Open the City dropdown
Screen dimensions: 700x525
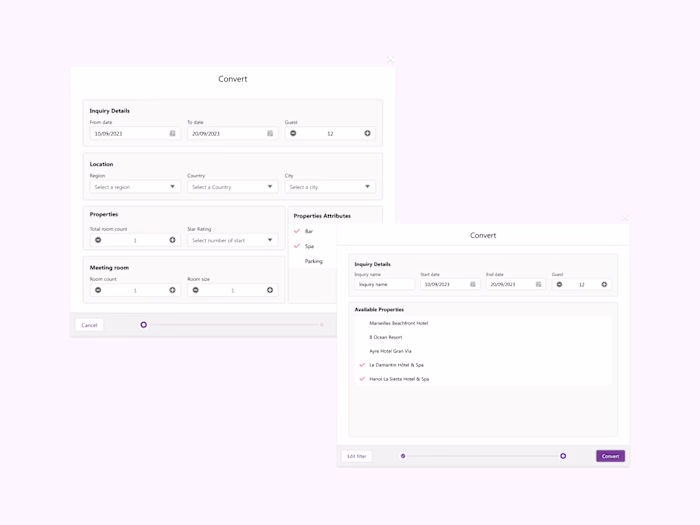tap(330, 187)
